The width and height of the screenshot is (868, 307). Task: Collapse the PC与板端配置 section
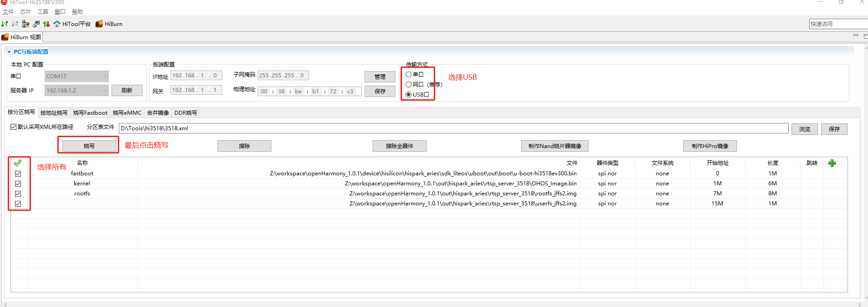pyautogui.click(x=9, y=52)
